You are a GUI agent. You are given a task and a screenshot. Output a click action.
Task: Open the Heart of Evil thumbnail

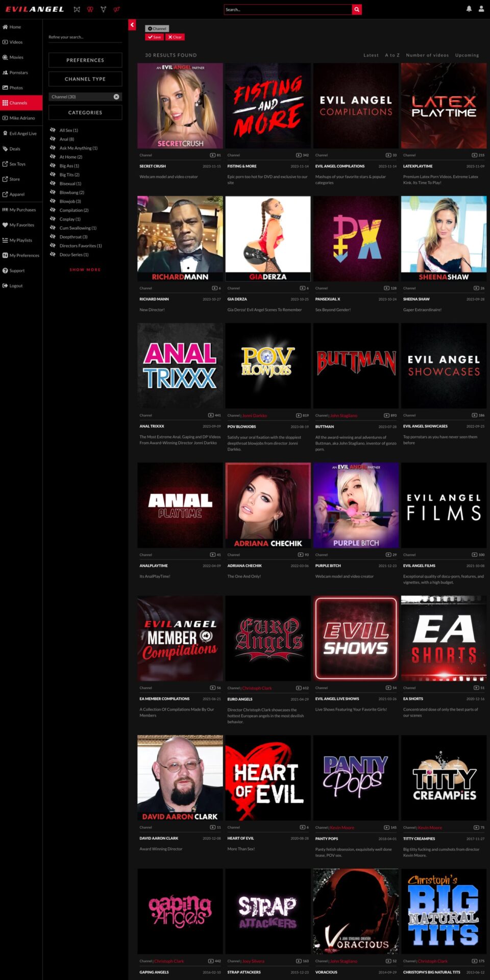coord(268,778)
